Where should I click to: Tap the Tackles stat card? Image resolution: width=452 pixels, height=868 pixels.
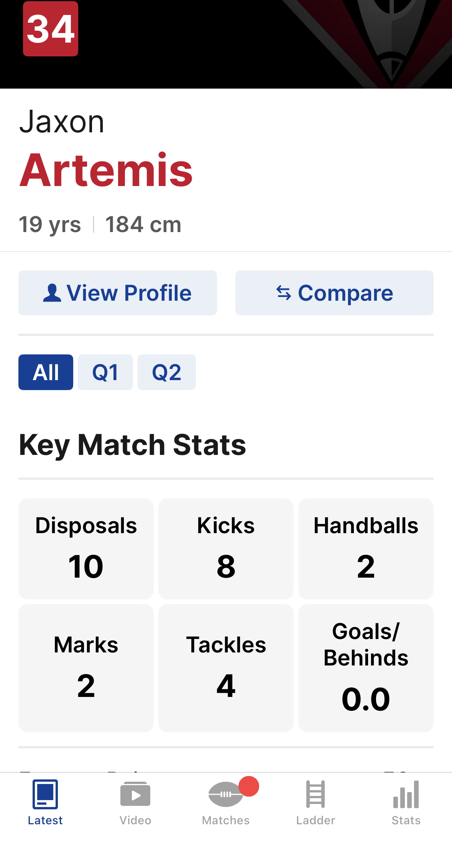pos(226,668)
